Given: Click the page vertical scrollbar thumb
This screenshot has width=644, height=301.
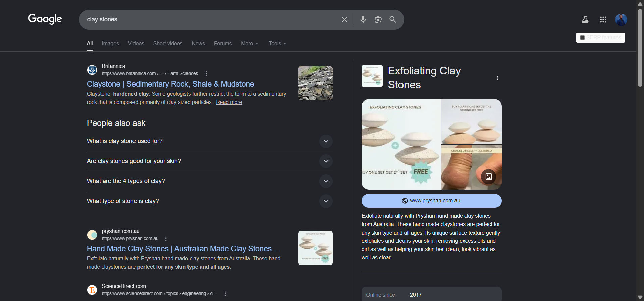Looking at the screenshot, I should point(640,48).
